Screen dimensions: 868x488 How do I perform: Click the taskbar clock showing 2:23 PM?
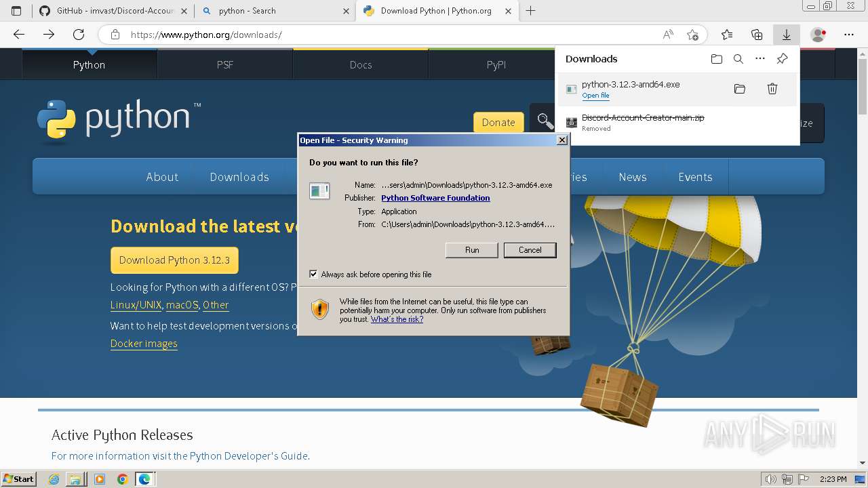coord(833,479)
